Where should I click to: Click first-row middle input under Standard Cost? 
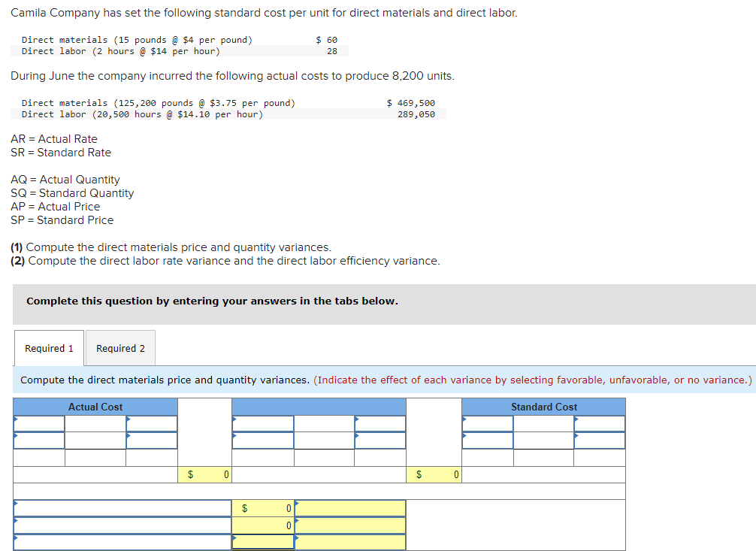543,424
